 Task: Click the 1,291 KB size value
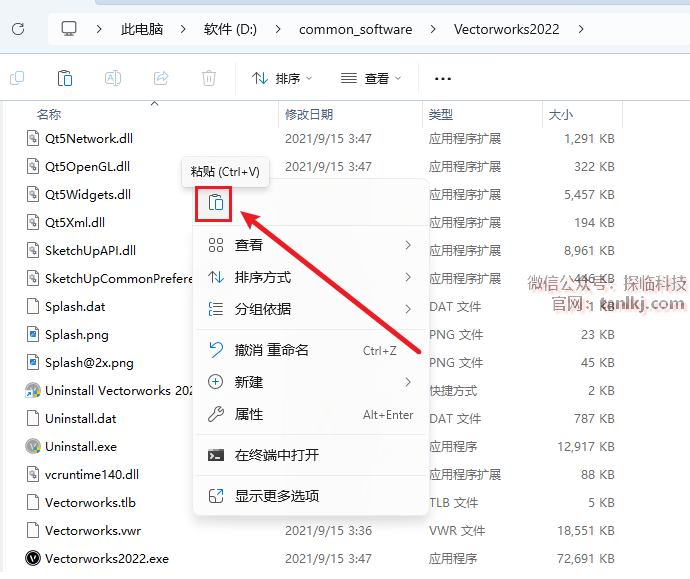pyautogui.click(x=589, y=139)
